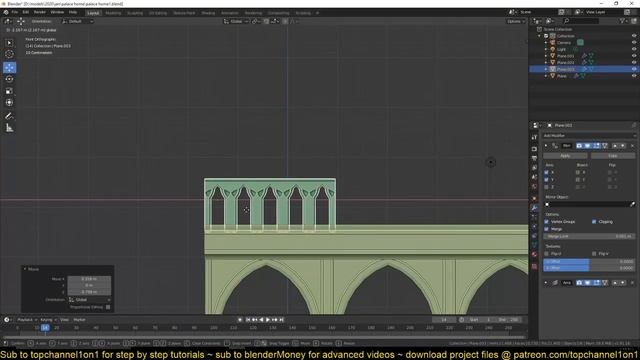
Task: Toggle the Merge checkbox
Action: tap(547, 229)
